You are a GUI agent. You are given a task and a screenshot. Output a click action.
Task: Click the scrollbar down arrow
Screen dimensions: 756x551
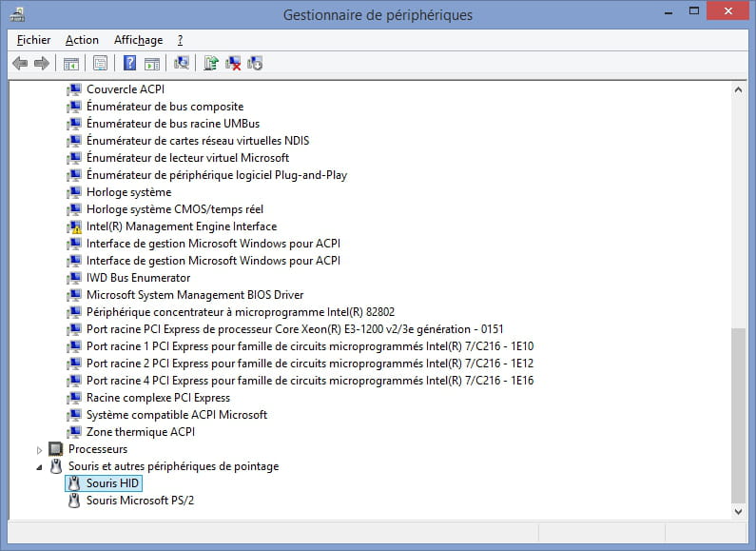coord(738,511)
